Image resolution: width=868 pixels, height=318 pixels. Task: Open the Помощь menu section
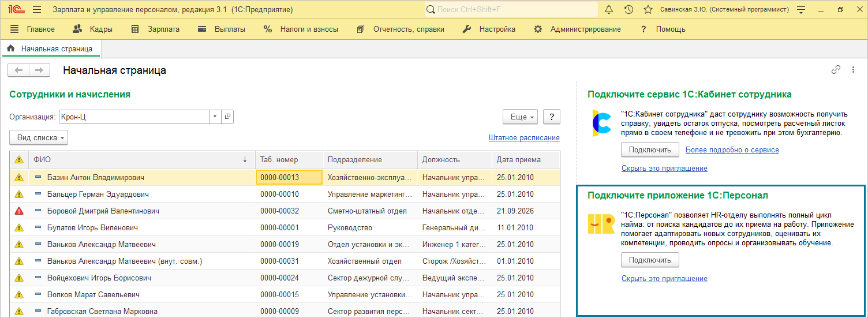point(663,29)
